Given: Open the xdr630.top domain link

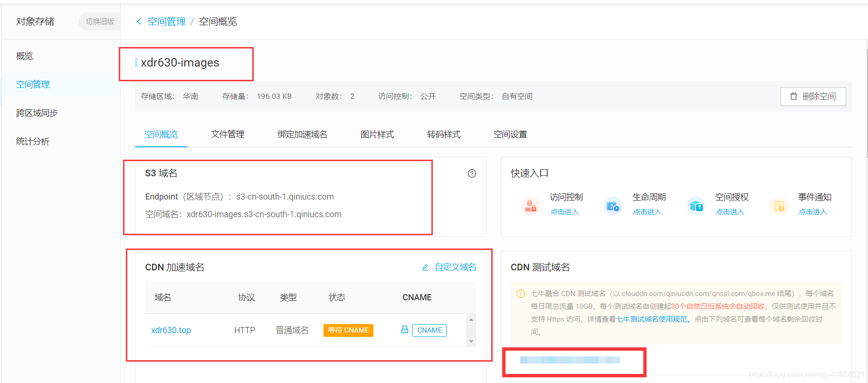Looking at the screenshot, I should (171, 330).
